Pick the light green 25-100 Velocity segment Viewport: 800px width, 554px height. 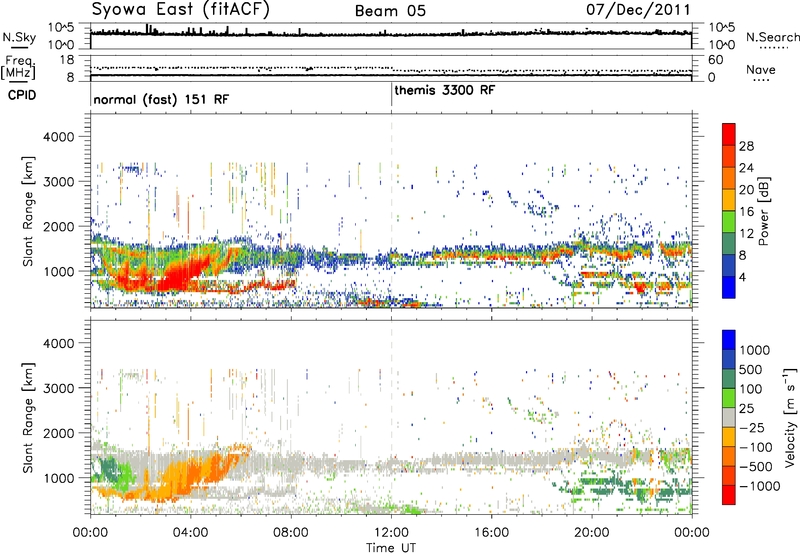click(x=729, y=398)
